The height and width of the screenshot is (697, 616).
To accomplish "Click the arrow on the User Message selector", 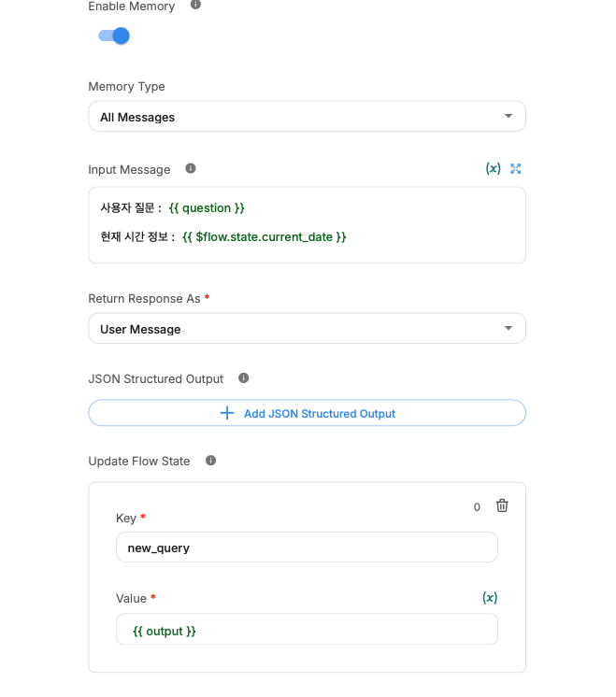I will coord(509,329).
